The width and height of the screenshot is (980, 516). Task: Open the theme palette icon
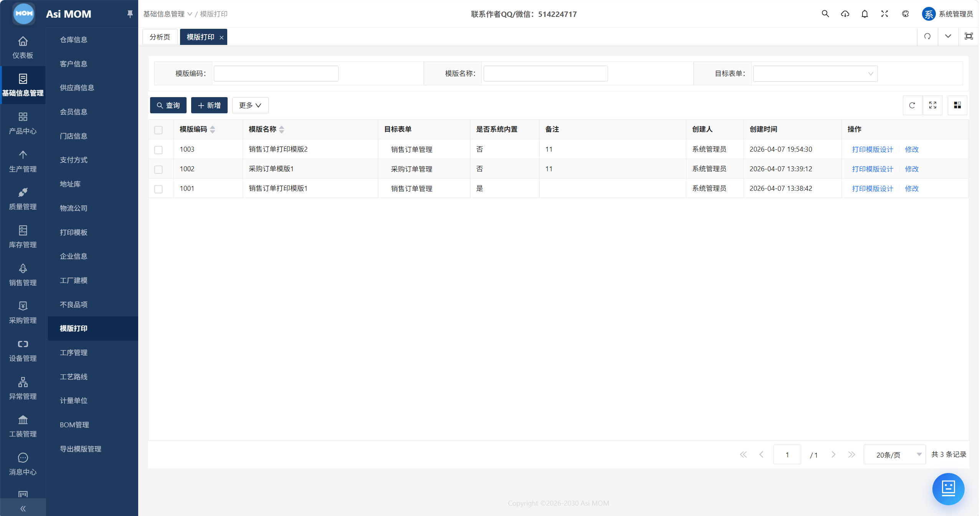point(905,14)
